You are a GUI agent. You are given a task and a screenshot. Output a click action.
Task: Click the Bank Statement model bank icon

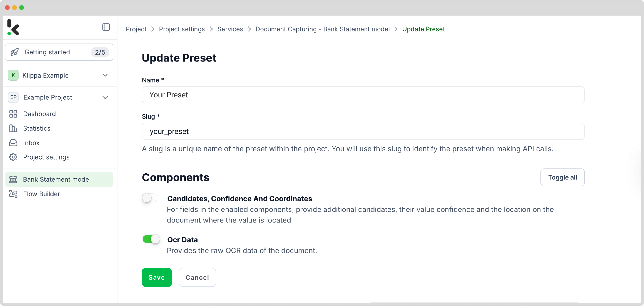coord(13,180)
